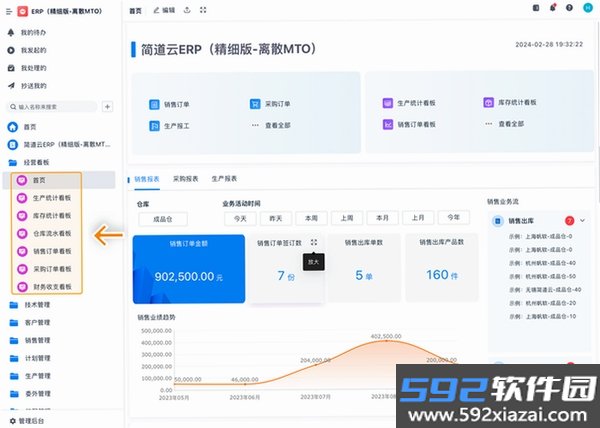Click the panel icon left of the bell
Screen dimensions: 600x428
(x=536, y=8)
